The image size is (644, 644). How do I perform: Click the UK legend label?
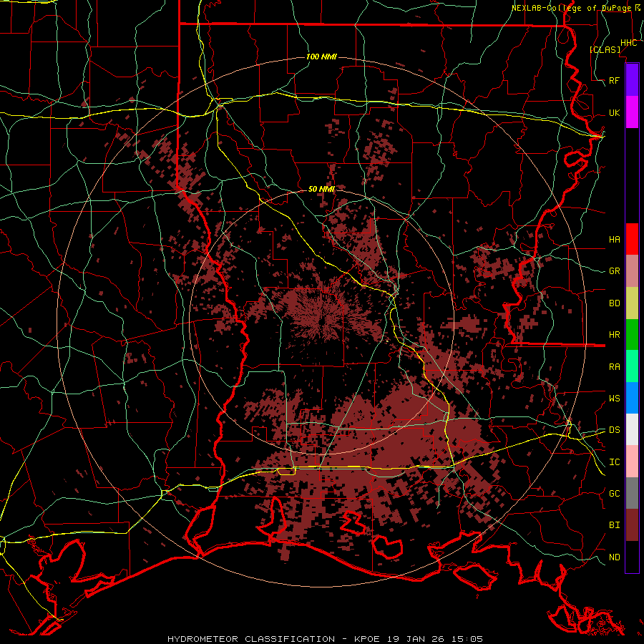click(x=615, y=112)
